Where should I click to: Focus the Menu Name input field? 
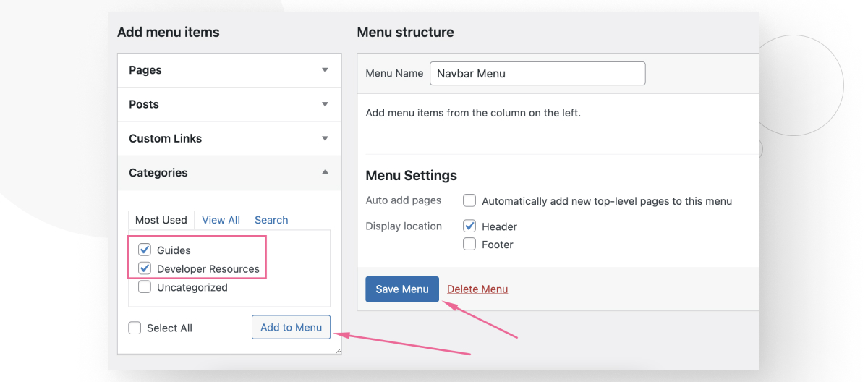537,73
